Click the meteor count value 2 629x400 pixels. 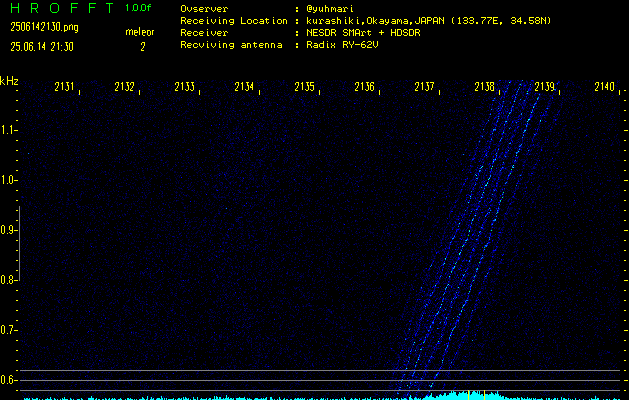click(x=143, y=47)
